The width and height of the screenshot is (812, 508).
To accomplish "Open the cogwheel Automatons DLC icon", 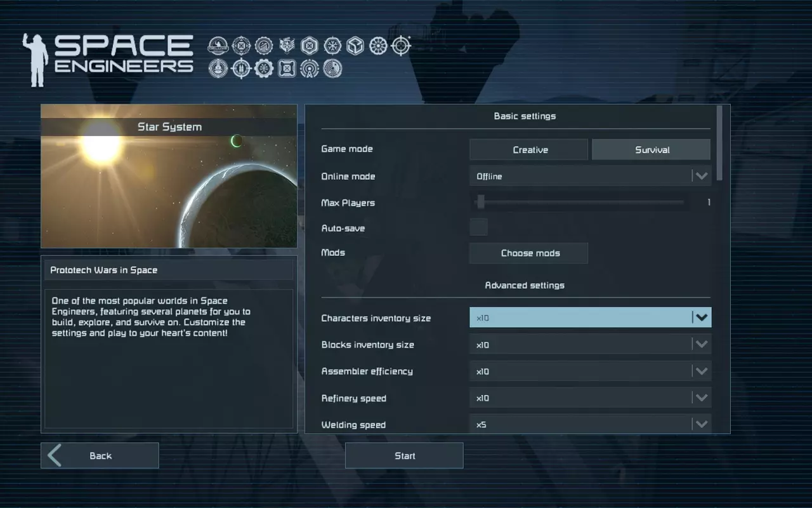I will pyautogui.click(x=264, y=68).
